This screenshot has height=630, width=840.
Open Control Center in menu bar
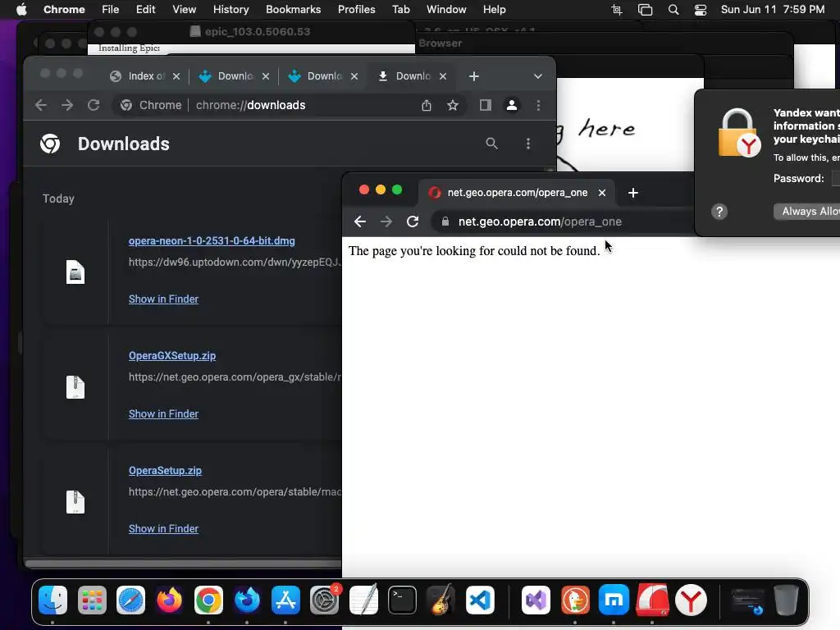coord(701,10)
